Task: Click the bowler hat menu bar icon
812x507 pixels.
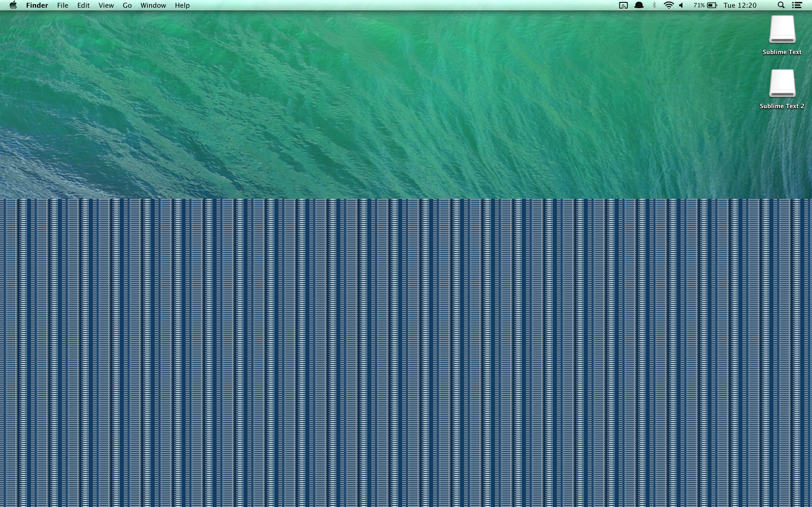Action: (x=639, y=5)
